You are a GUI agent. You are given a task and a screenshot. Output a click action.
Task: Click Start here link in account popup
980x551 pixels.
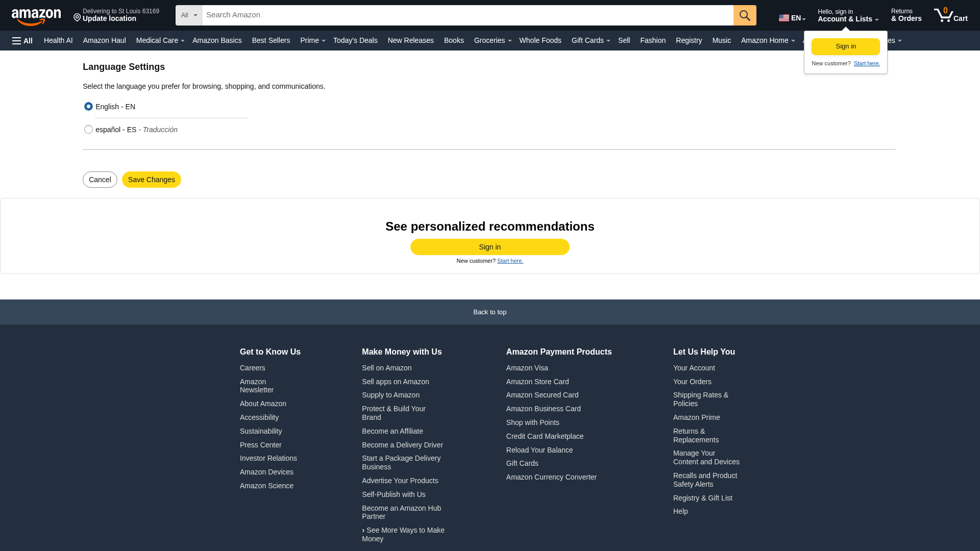tap(867, 63)
